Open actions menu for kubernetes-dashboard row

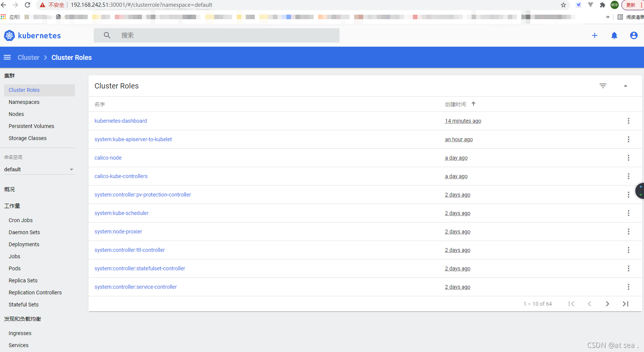(x=629, y=121)
